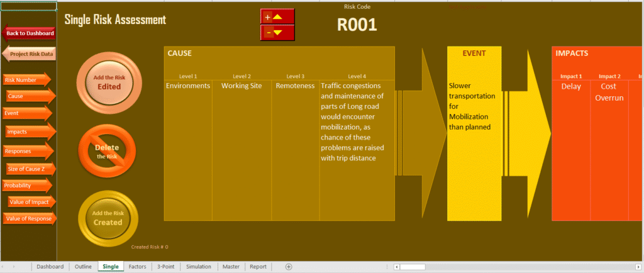Viewport: 644px width, 273px height.
Task: Go to the Probability arrow shortcut
Action: (25, 186)
